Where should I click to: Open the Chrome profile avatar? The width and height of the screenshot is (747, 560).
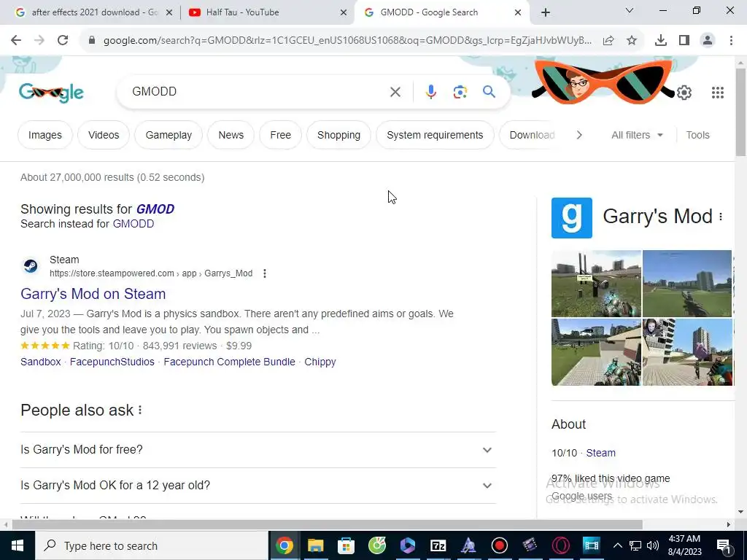pos(708,41)
